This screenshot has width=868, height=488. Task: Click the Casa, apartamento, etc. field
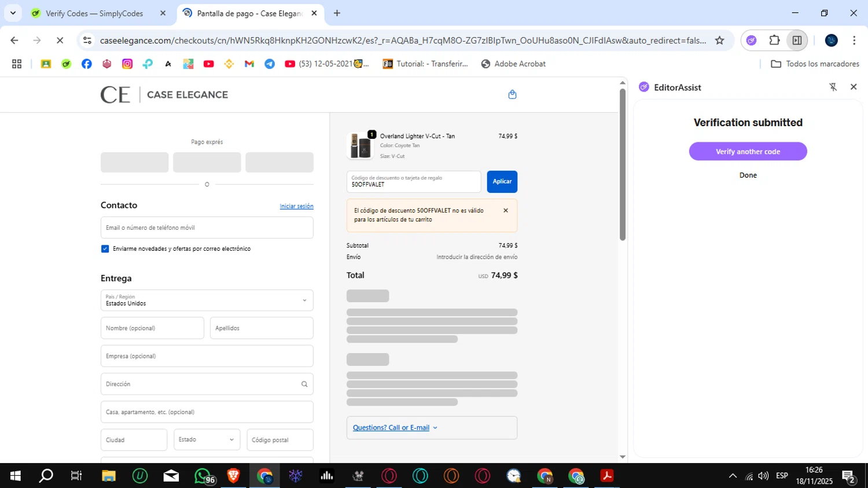click(x=207, y=412)
